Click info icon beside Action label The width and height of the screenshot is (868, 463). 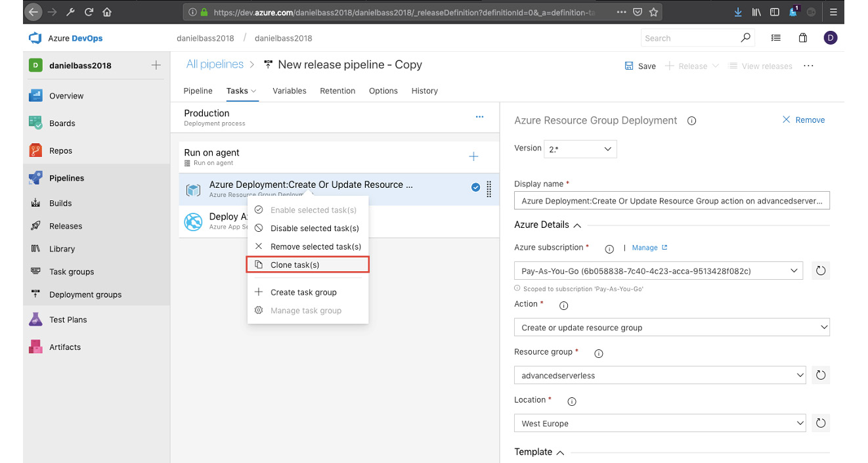point(563,305)
